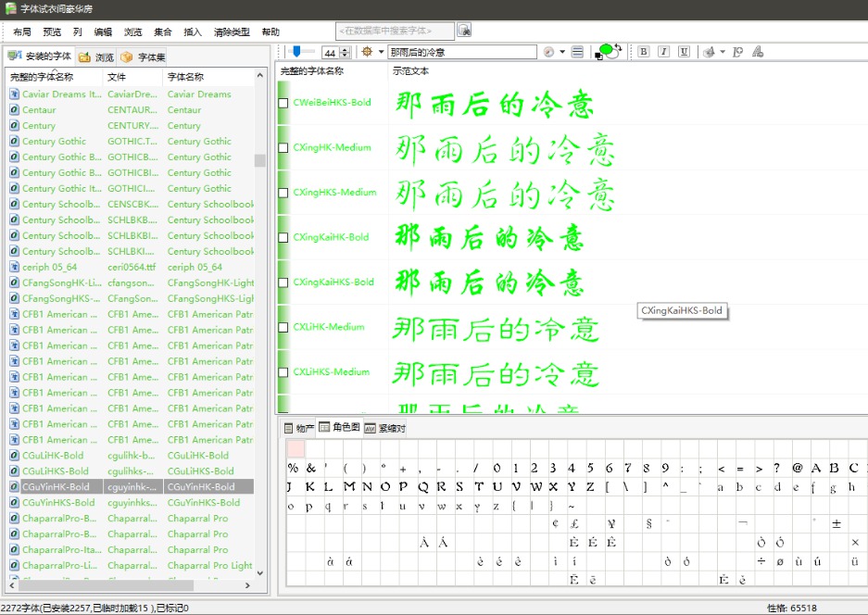Image resolution: width=868 pixels, height=615 pixels.
Task: Click the white background color swatch
Action: click(x=613, y=55)
